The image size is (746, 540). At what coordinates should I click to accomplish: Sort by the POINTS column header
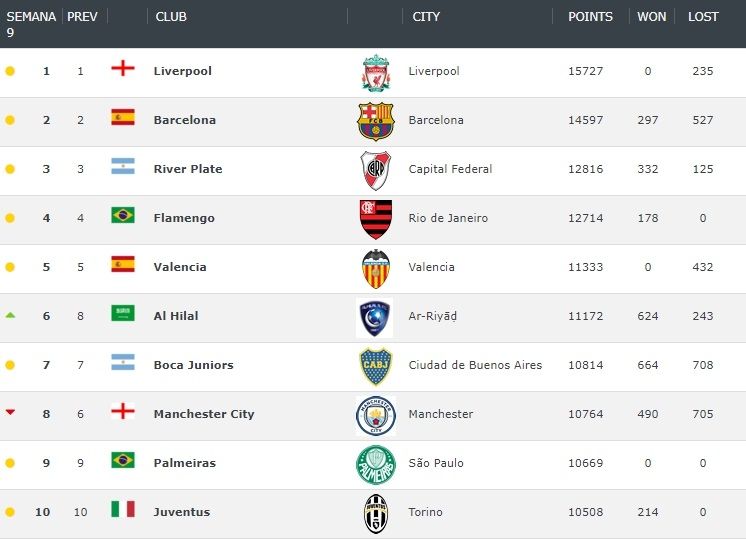click(x=590, y=17)
